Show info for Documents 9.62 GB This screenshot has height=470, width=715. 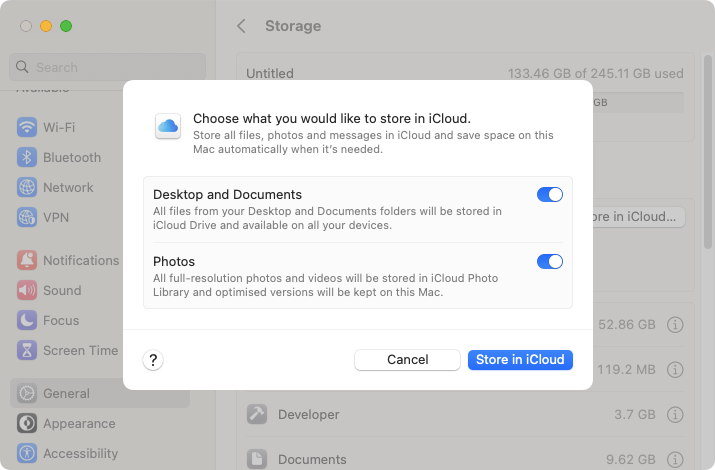pos(675,459)
